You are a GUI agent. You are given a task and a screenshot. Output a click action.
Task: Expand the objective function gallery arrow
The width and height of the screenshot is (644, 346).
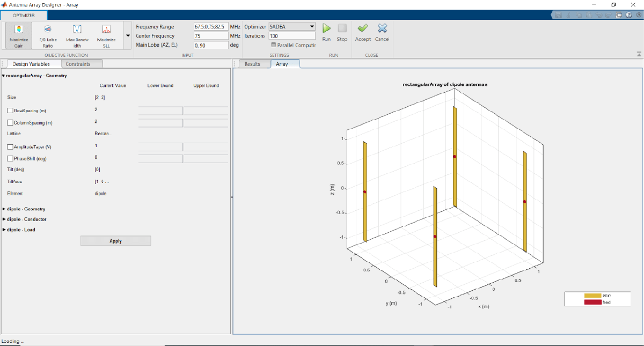(x=127, y=35)
